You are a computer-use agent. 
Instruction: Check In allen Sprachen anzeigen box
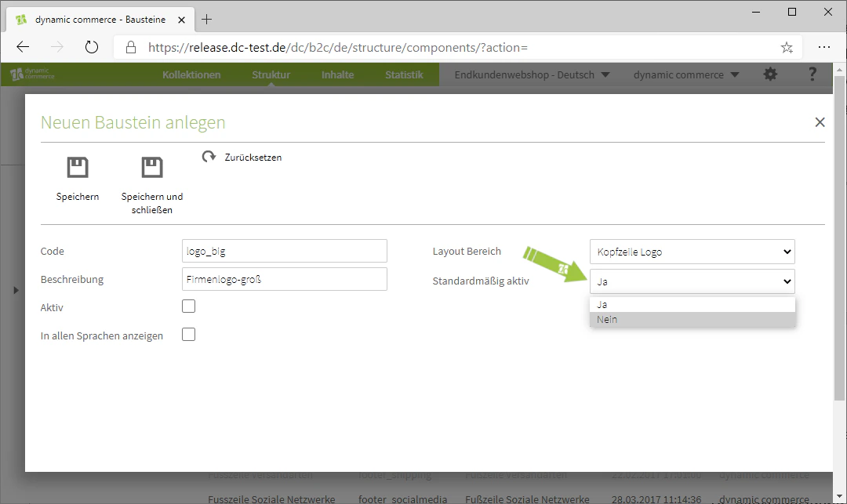coord(188,335)
